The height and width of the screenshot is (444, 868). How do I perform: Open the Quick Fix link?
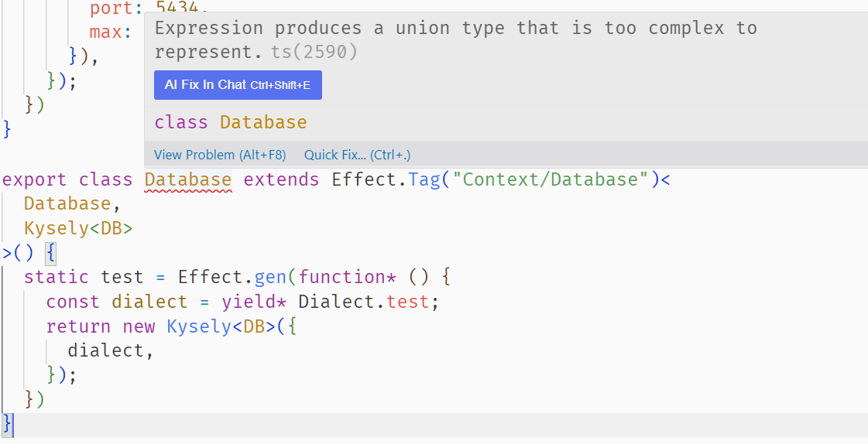[357, 155]
